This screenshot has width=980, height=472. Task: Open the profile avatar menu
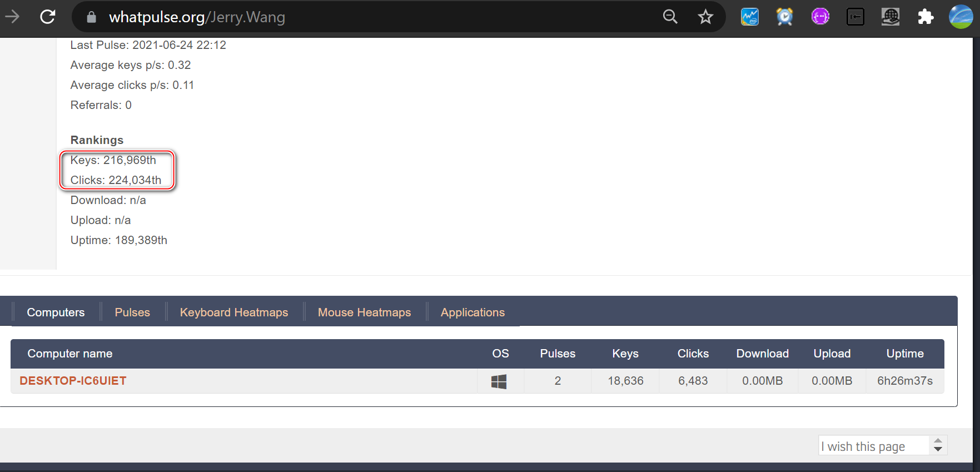point(961,17)
